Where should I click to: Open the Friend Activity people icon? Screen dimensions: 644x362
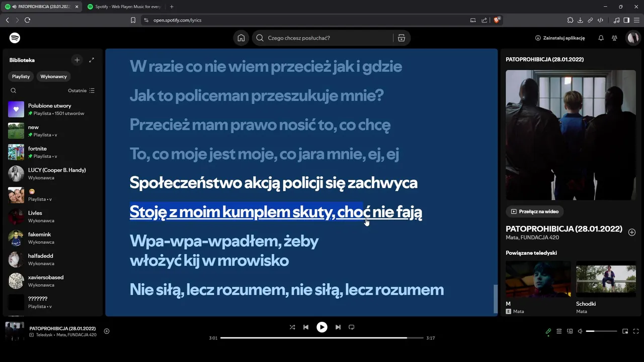[614, 38]
